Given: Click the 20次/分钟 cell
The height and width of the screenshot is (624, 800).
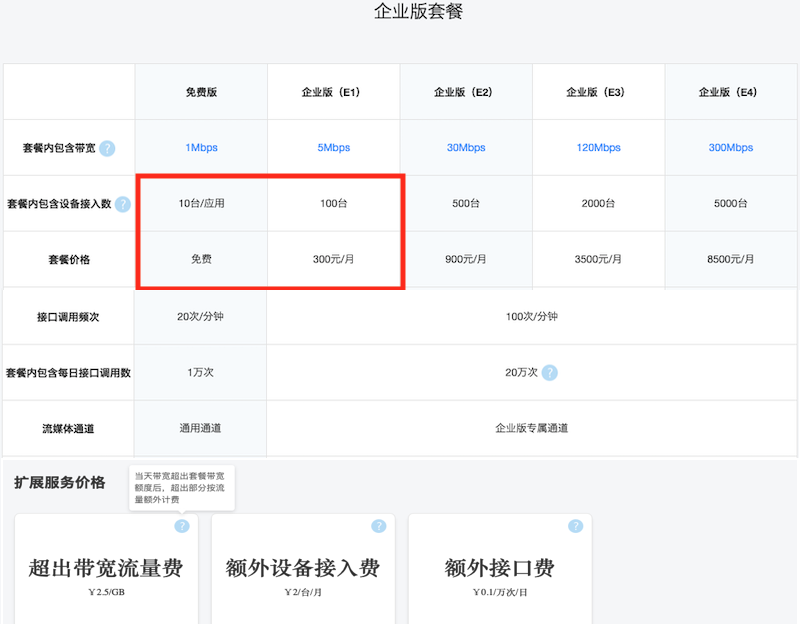Looking at the screenshot, I should point(200,316).
